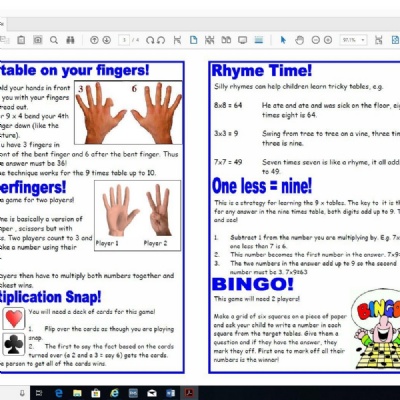Rotate the page clockwise

[150, 40]
